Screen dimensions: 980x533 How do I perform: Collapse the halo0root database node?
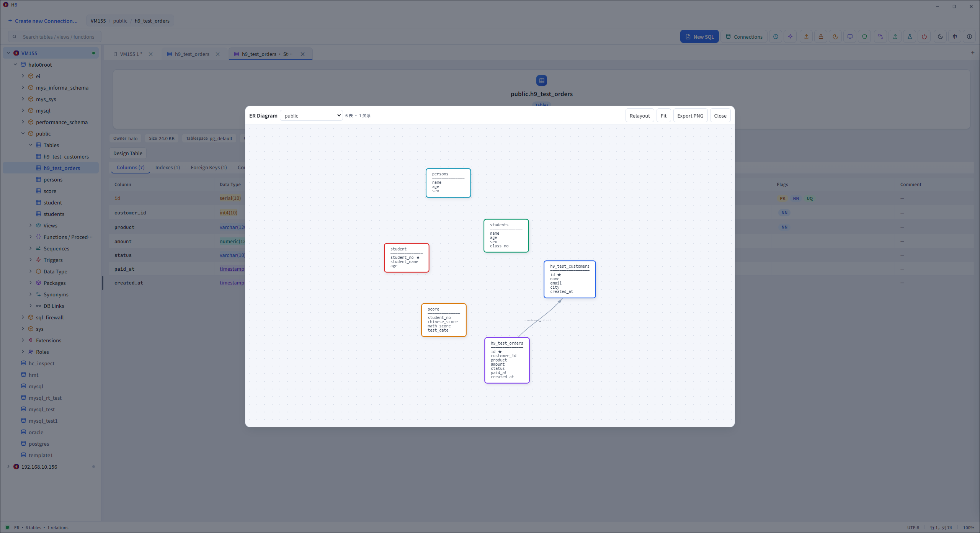click(15, 65)
